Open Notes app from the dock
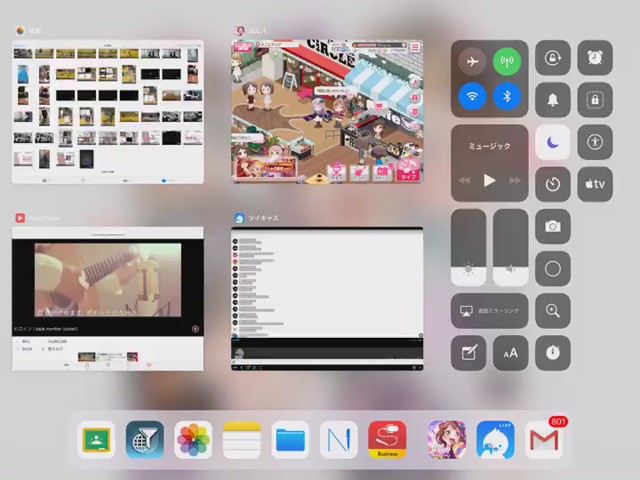640x480 pixels. pos(242,440)
